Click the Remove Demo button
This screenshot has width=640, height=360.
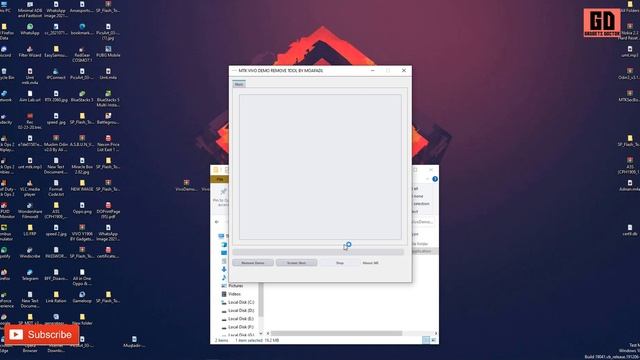point(253,263)
